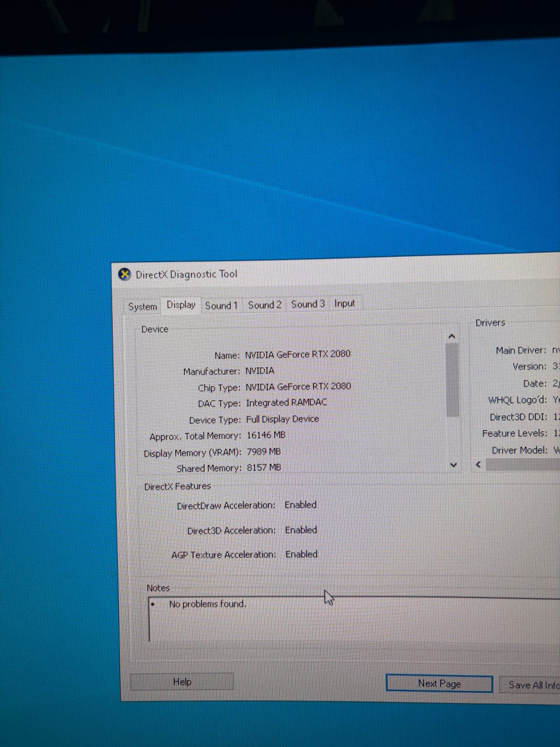Image resolution: width=560 pixels, height=747 pixels.
Task: Click the Device list scroll-up arrow
Action: [x=452, y=337]
